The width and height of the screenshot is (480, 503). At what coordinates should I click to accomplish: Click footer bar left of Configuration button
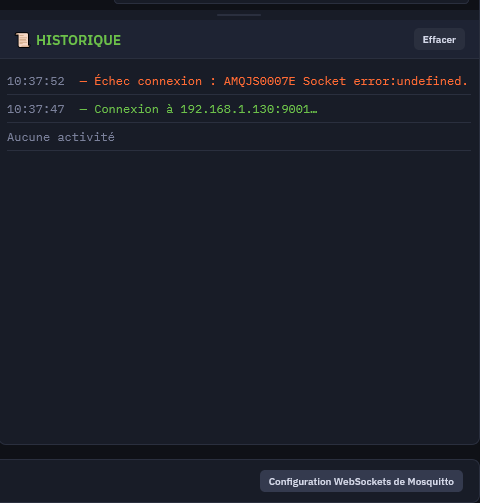click(130, 481)
